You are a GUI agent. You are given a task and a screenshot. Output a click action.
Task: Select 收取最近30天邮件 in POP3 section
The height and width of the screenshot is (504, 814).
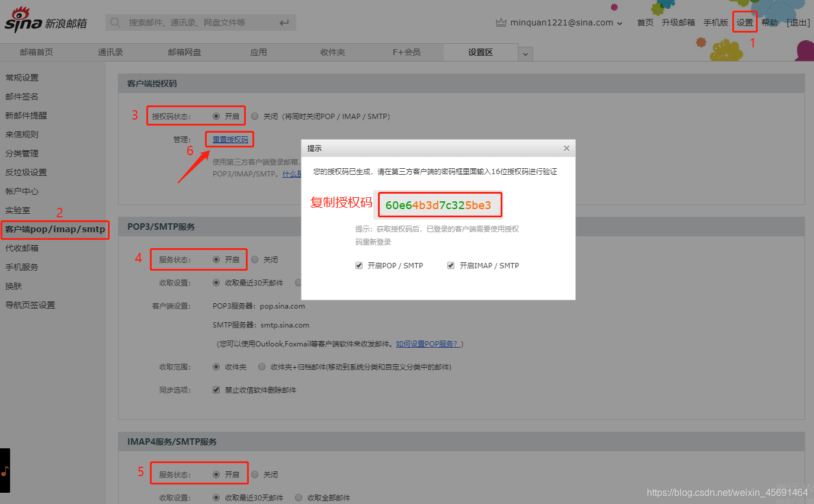216,283
